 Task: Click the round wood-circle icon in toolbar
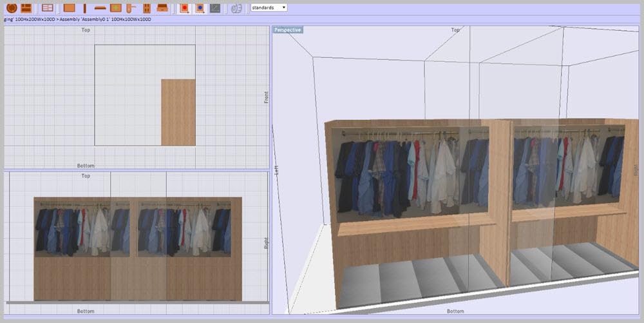[12, 8]
